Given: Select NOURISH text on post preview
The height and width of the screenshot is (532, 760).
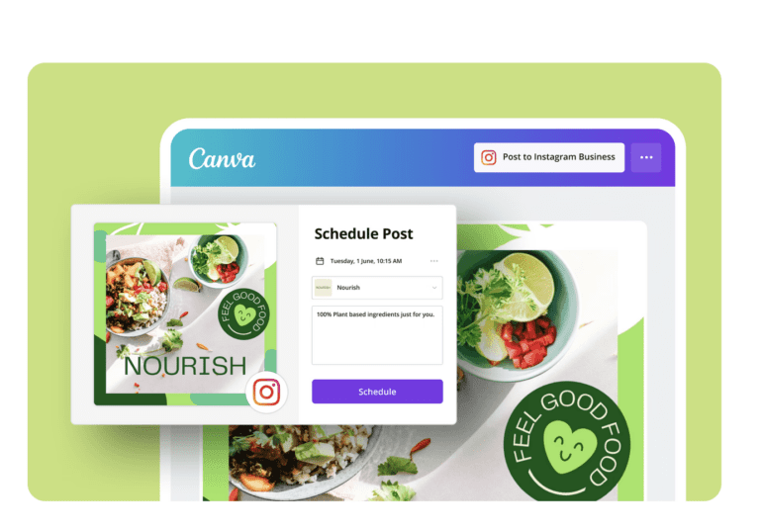Looking at the screenshot, I should pos(185,366).
